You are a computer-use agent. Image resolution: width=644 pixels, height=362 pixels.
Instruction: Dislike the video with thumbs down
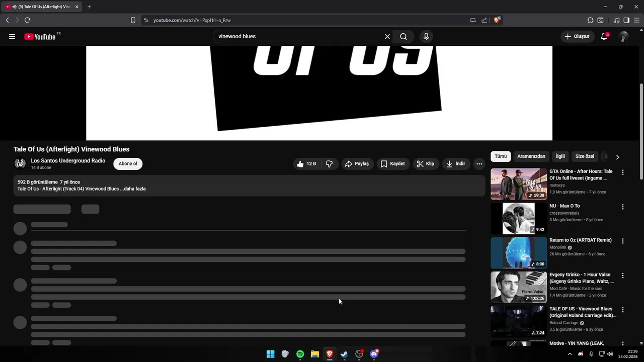click(329, 164)
